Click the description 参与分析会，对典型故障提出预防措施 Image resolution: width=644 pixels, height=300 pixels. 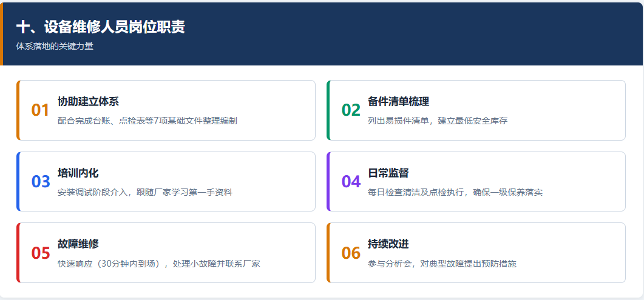click(442, 264)
